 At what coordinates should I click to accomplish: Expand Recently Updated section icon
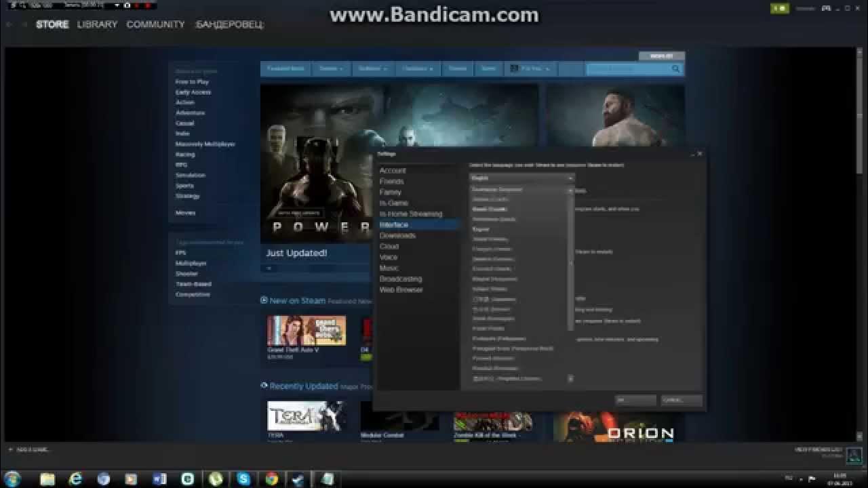[264, 386]
